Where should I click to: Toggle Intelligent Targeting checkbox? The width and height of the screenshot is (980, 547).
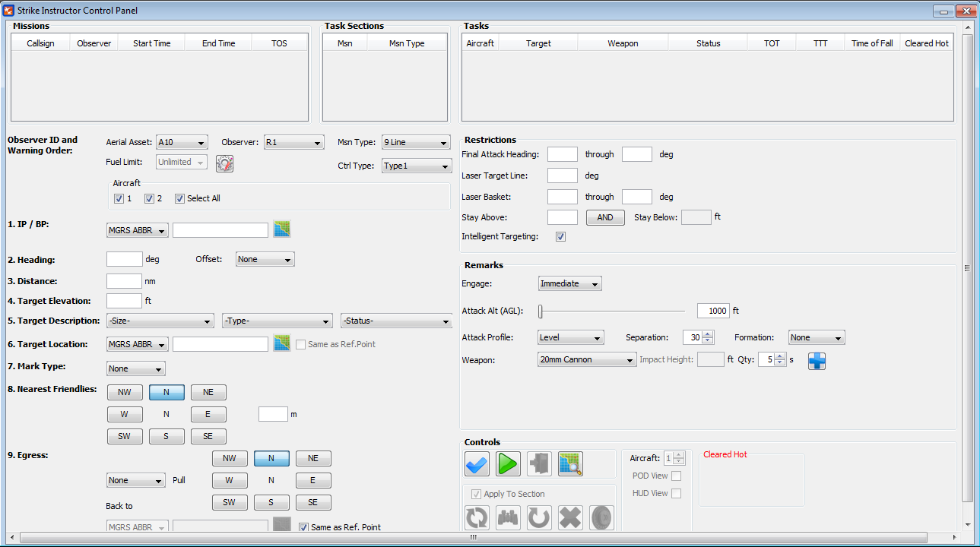point(560,237)
